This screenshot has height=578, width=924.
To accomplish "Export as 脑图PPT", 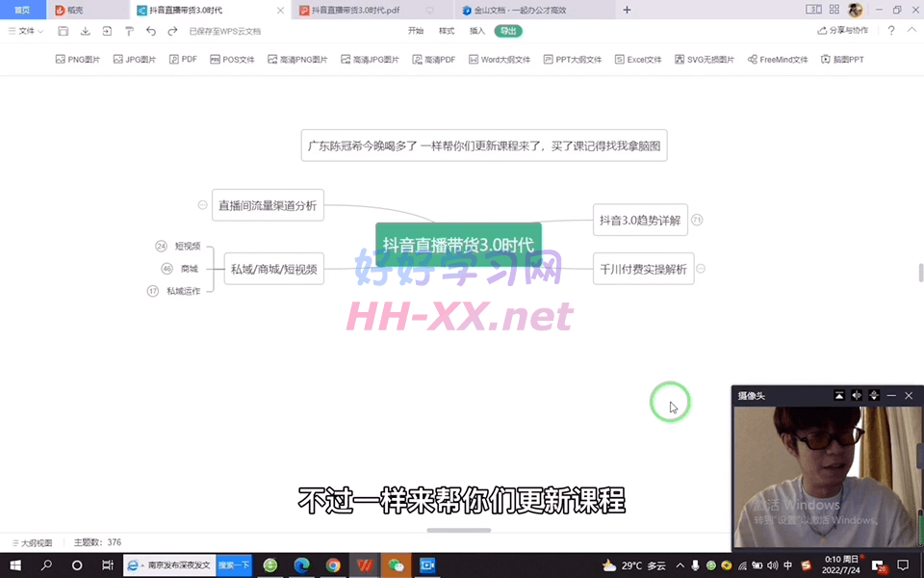I will [x=843, y=60].
